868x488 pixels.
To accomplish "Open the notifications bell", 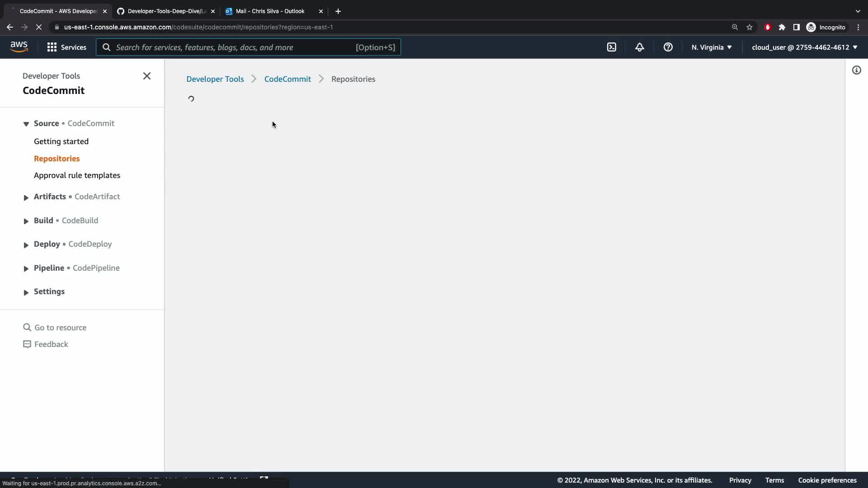I will click(639, 47).
